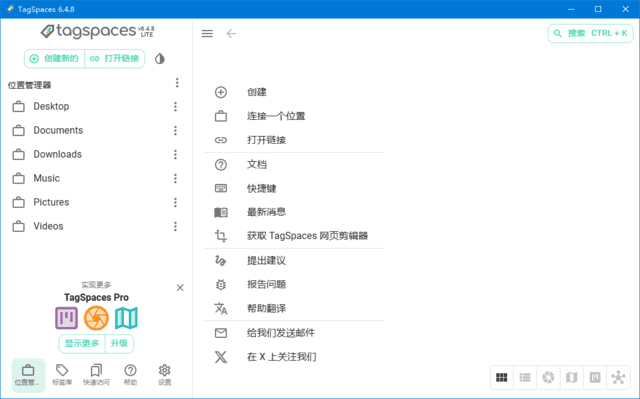This screenshot has width=640, height=399.
Task: Click the purple Kanban Pro feature icon
Action: pos(67,318)
